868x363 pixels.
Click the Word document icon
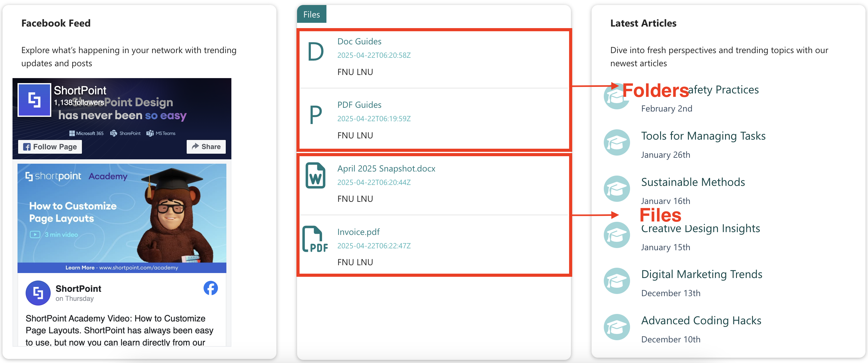[315, 176]
